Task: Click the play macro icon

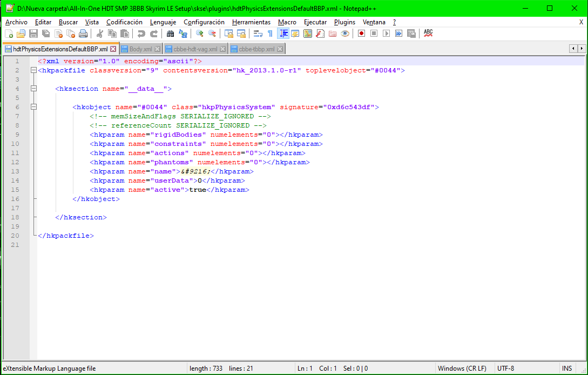Action: point(386,34)
